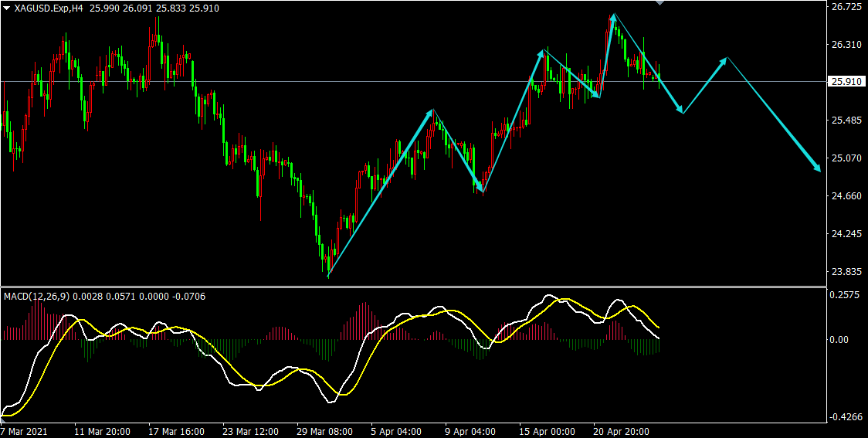Open the dropdown arrow beside XAGUSD.Exp,H4
The height and width of the screenshot is (438, 868).
tap(7, 8)
